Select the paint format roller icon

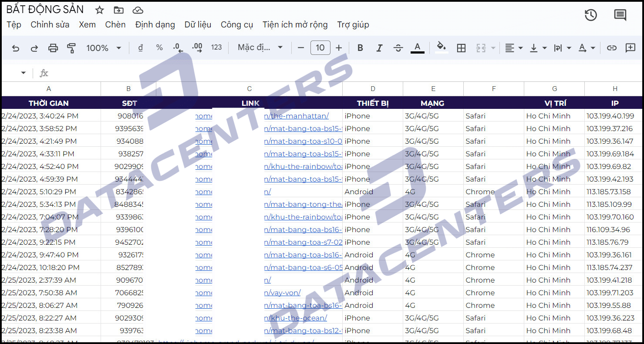(x=71, y=48)
